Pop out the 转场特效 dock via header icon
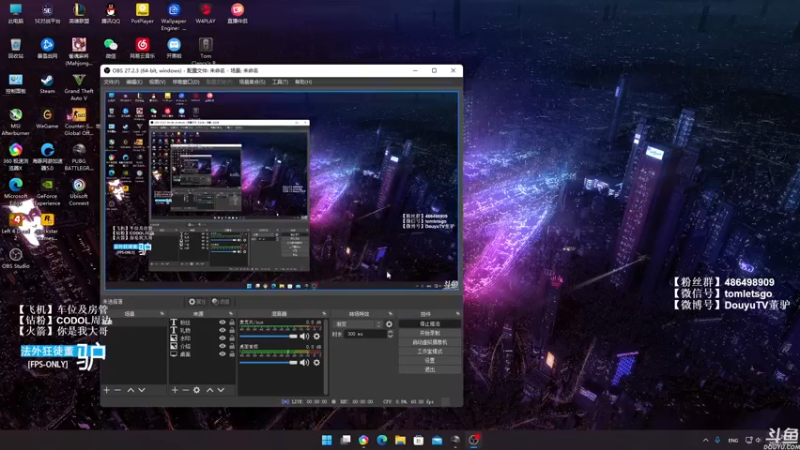This screenshot has width=800, height=450. coord(390,314)
